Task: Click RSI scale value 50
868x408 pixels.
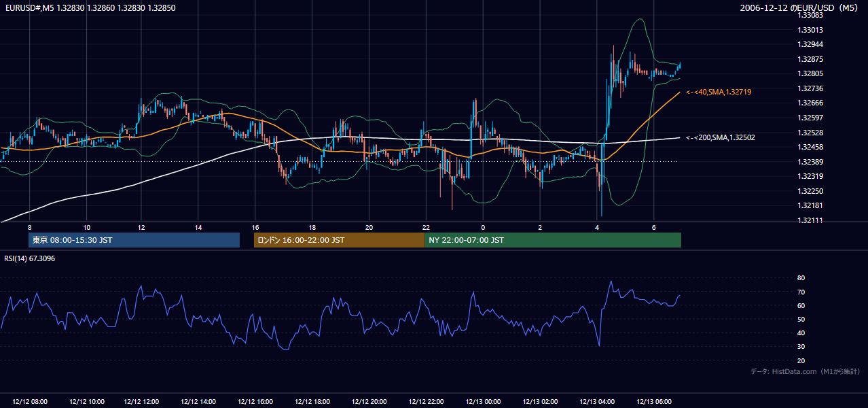Action: point(801,319)
